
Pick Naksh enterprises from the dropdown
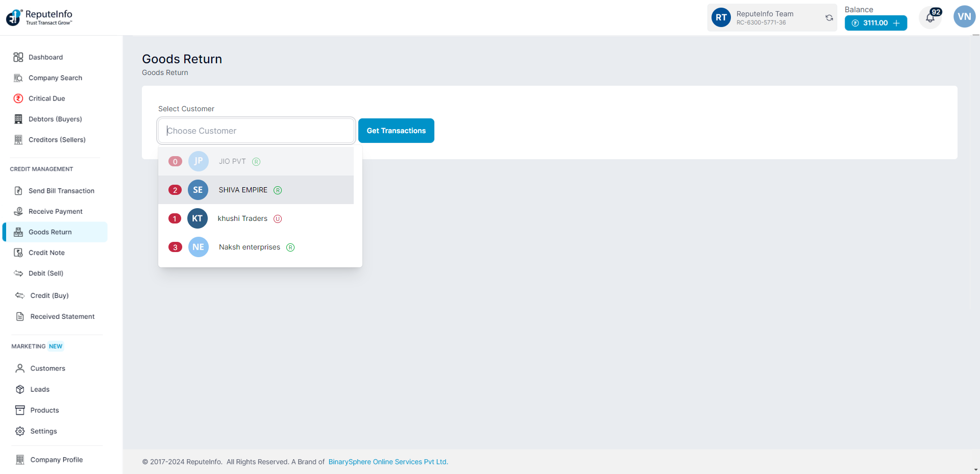(x=249, y=247)
